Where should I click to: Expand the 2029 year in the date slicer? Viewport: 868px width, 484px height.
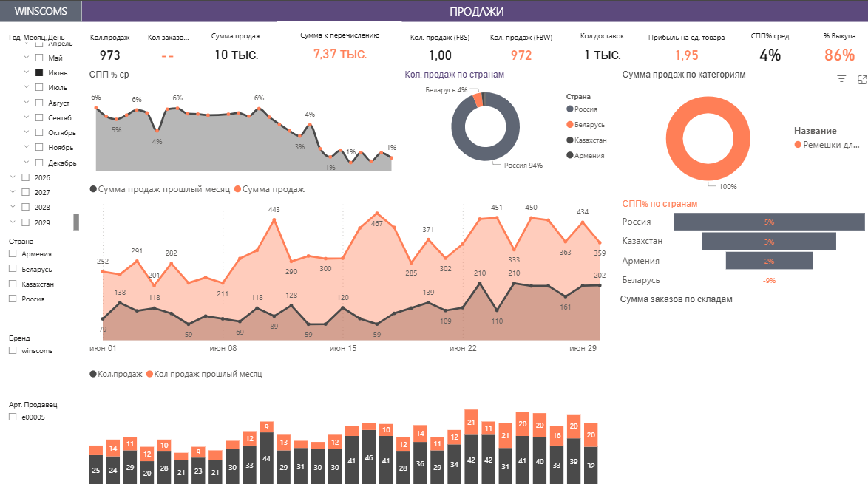13,222
